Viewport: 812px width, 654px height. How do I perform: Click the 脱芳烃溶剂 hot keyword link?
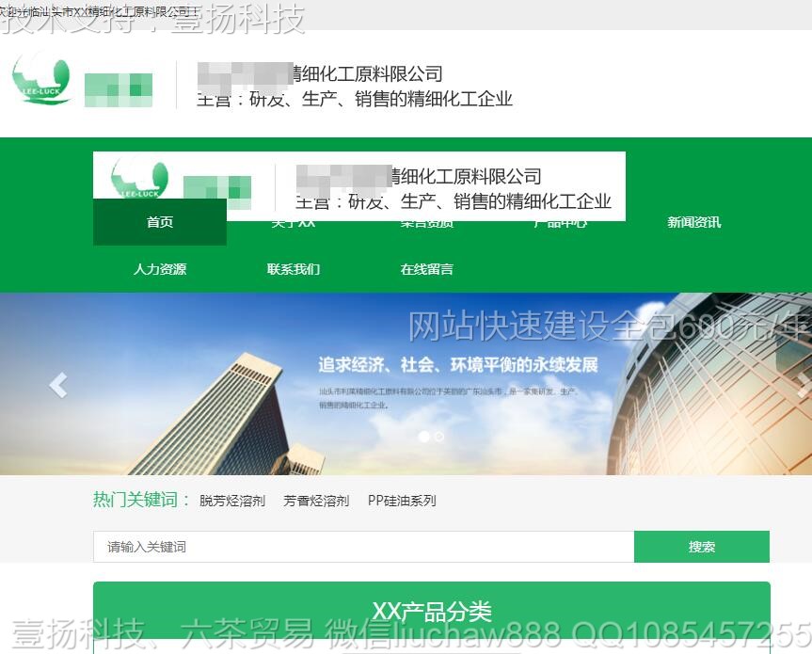pyautogui.click(x=232, y=502)
